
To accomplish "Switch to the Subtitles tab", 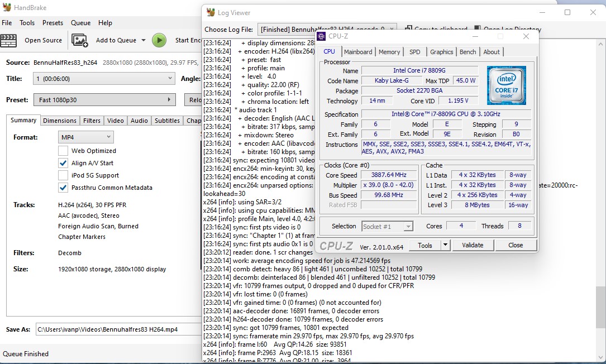I will [x=167, y=121].
